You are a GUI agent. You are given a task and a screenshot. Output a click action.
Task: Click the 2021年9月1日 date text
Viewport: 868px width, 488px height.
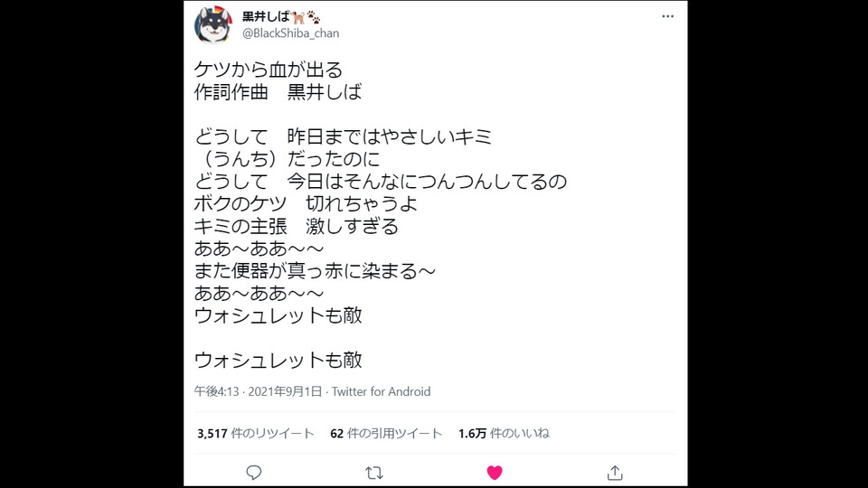click(285, 391)
